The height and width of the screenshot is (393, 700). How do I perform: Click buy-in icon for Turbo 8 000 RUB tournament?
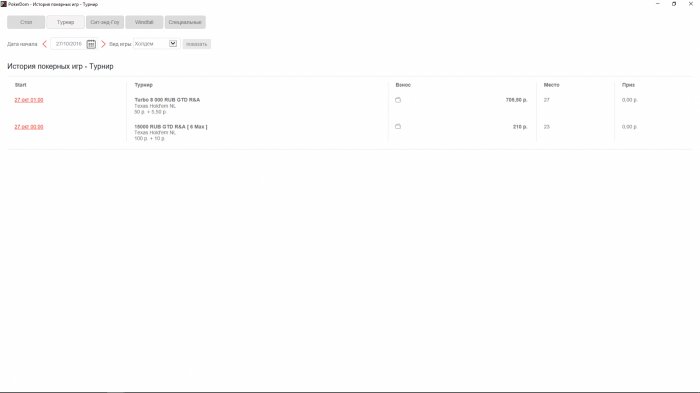(x=398, y=100)
